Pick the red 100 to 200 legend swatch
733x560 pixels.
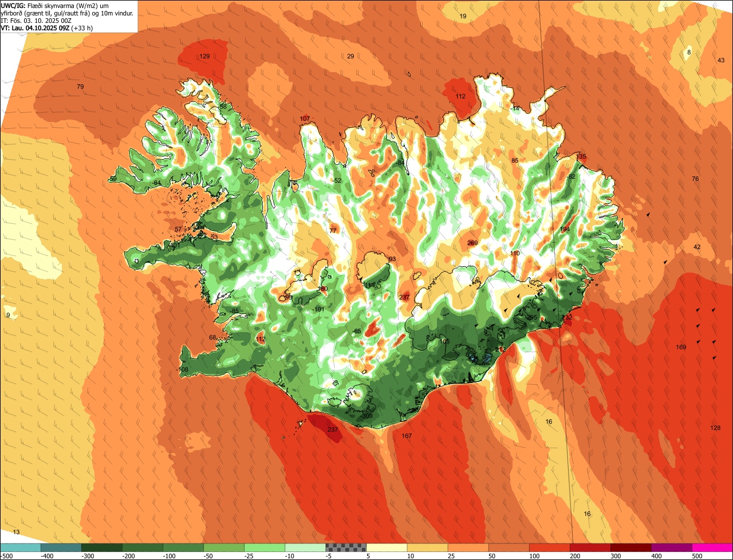(x=550, y=547)
